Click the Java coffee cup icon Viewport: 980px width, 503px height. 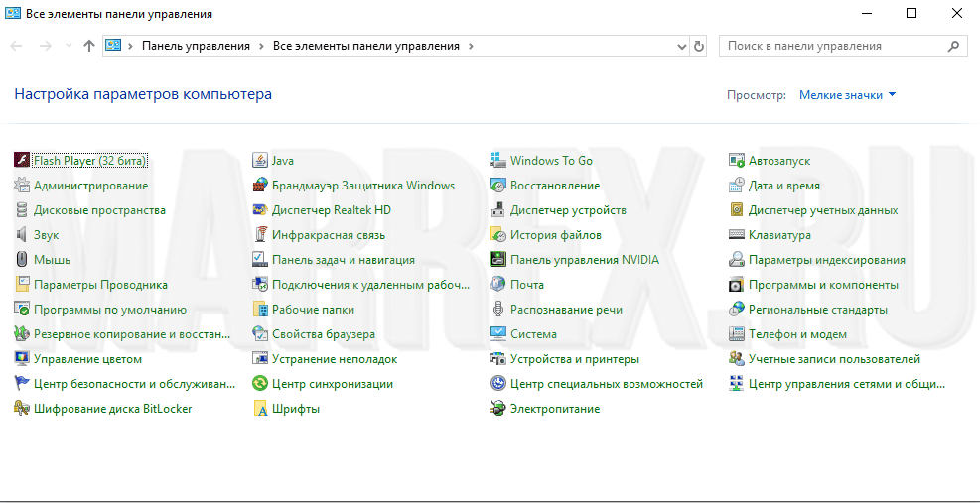(260, 161)
